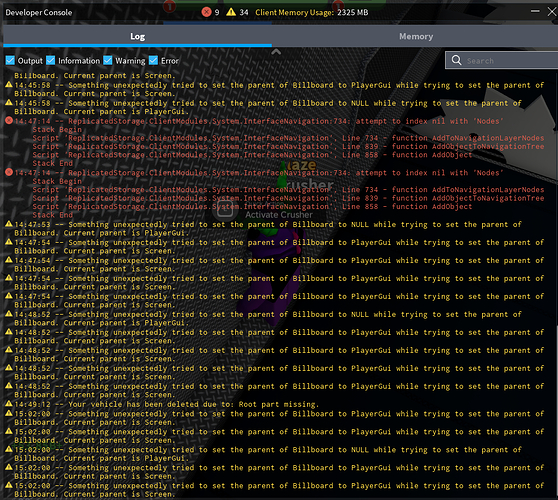The height and width of the screenshot is (500, 558).
Task: Click the yellow warning count icon
Action: 231,12
